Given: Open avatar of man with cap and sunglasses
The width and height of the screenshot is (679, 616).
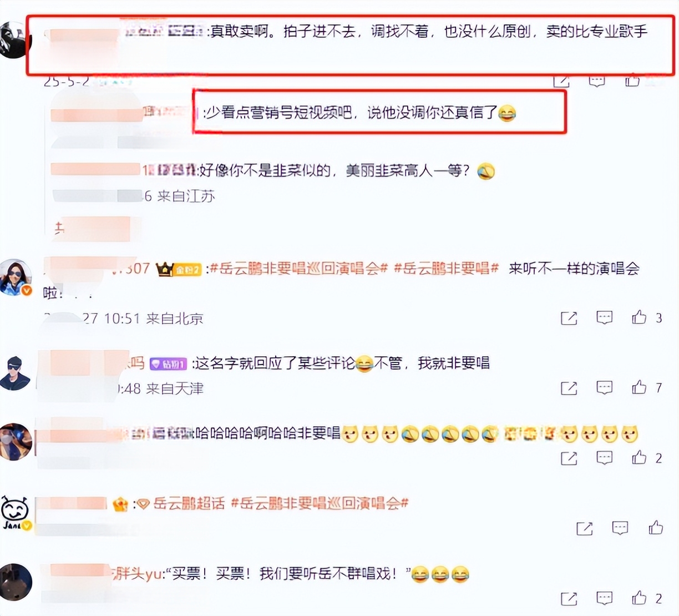Looking at the screenshot, I should (15, 373).
